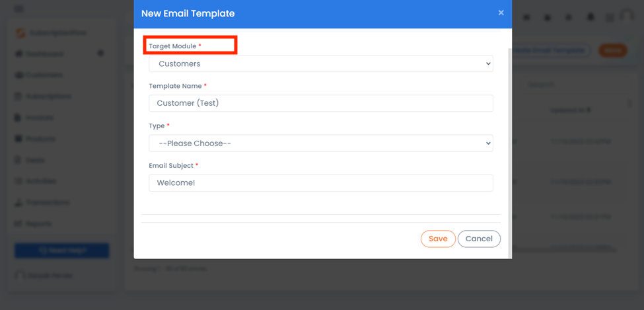Image resolution: width=644 pixels, height=310 pixels.
Task: Click the blue Need Help button
Action: point(62,251)
